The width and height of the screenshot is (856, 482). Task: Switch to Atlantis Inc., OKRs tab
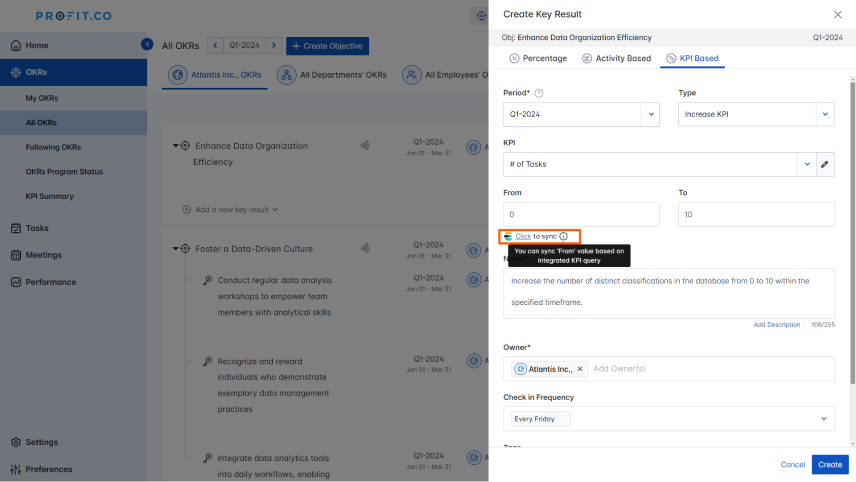(215, 75)
